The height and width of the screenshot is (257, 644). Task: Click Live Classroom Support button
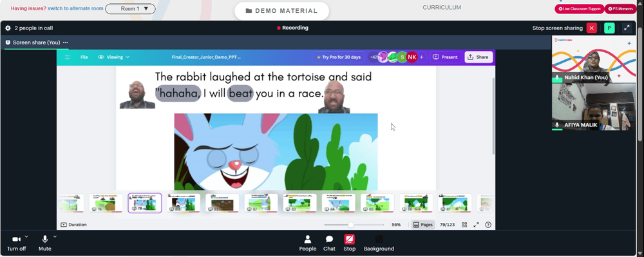pos(580,8)
